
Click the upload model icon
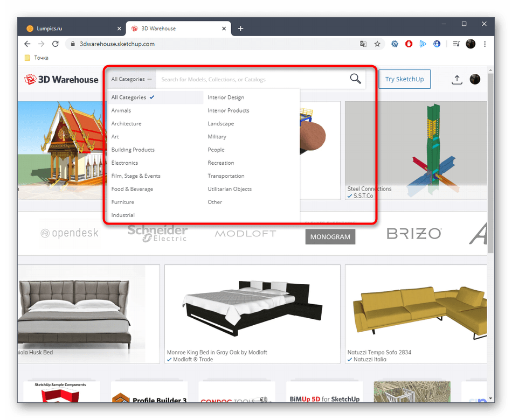pos(456,80)
